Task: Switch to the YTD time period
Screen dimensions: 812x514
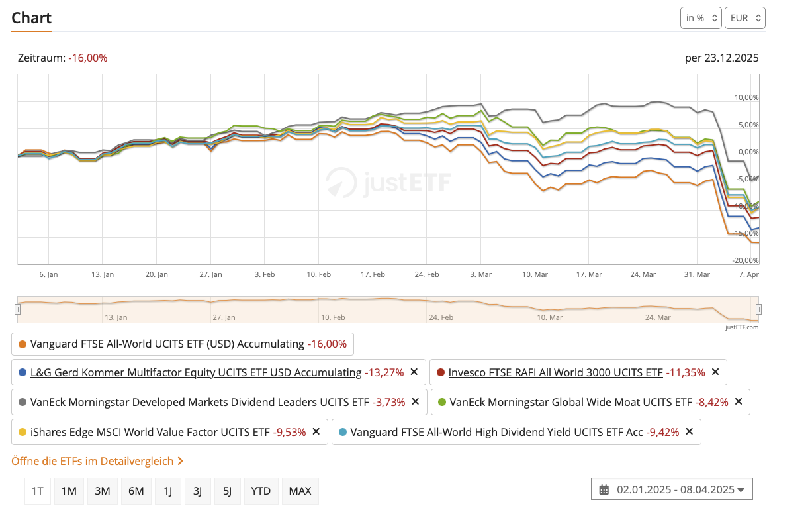Action: 261,491
